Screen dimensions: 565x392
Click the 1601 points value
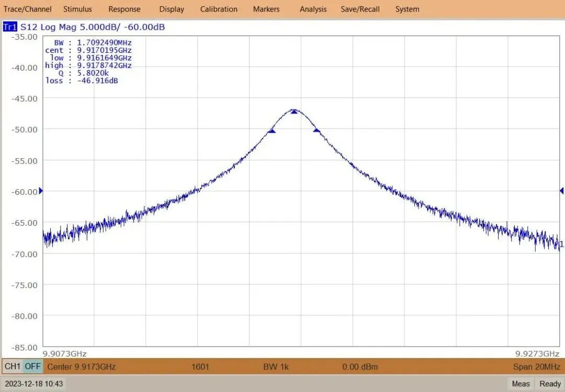200,367
